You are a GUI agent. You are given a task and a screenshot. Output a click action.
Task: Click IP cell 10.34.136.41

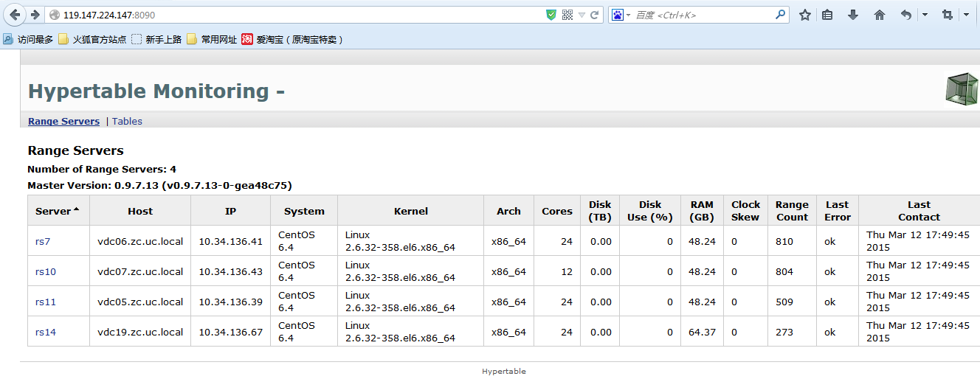tap(231, 241)
